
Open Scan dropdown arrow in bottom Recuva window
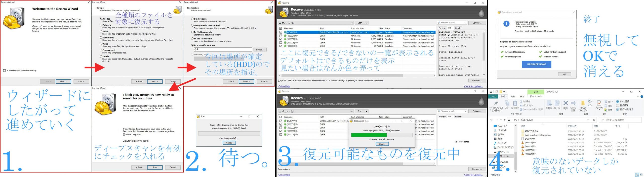coord(367,111)
